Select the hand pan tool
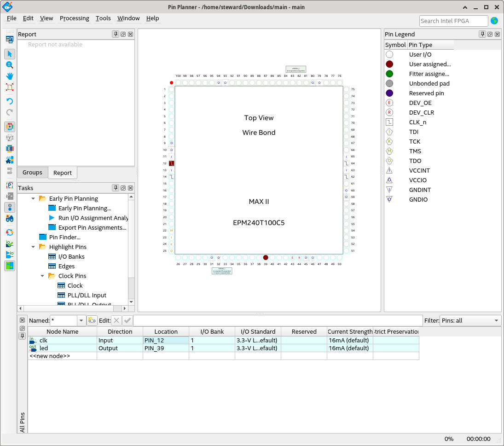 pyautogui.click(x=10, y=76)
